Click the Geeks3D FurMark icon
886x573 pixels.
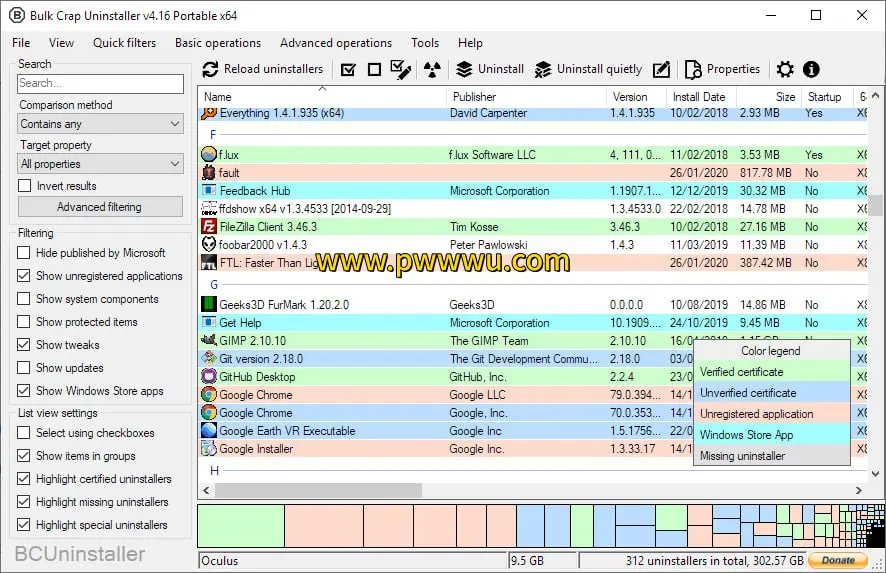pos(209,304)
